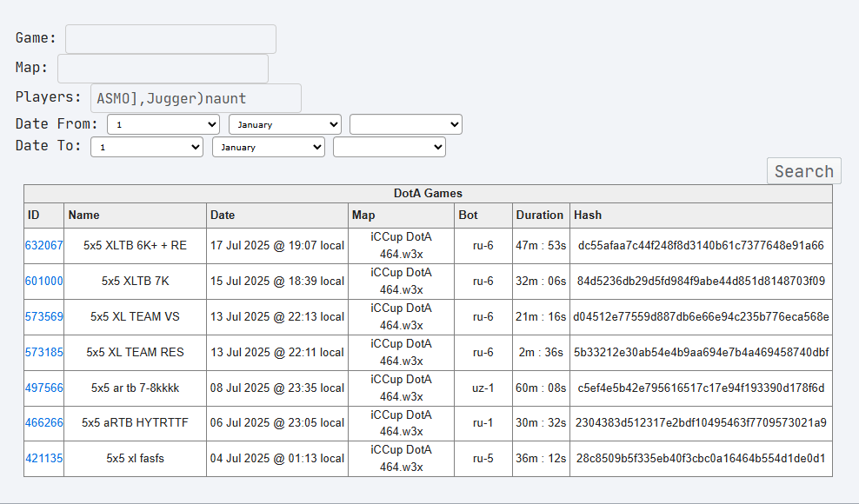Image resolution: width=859 pixels, height=504 pixels.
Task: Click the Date column header
Action: (277, 216)
